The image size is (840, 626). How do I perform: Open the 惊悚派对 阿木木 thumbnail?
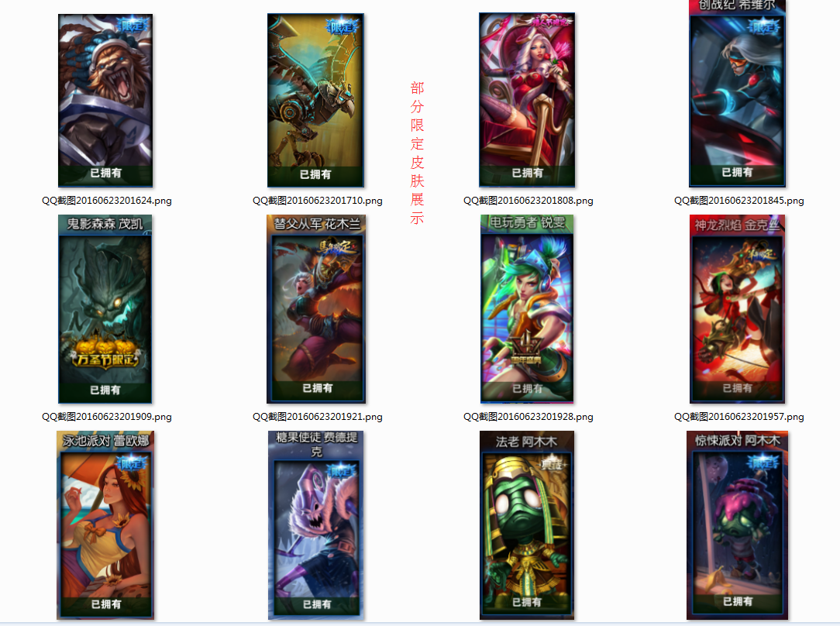coord(737,525)
